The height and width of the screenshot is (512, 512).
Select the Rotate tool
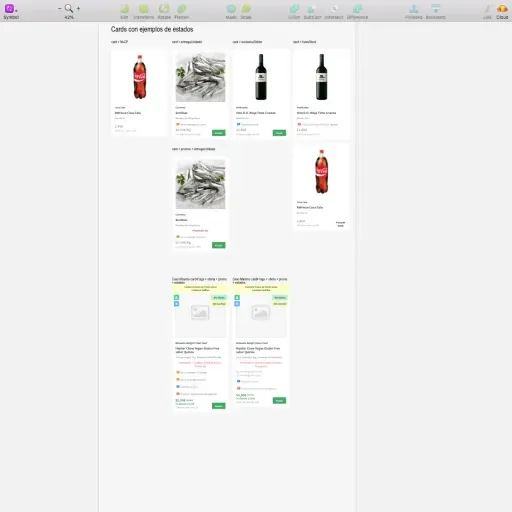(x=164, y=9)
